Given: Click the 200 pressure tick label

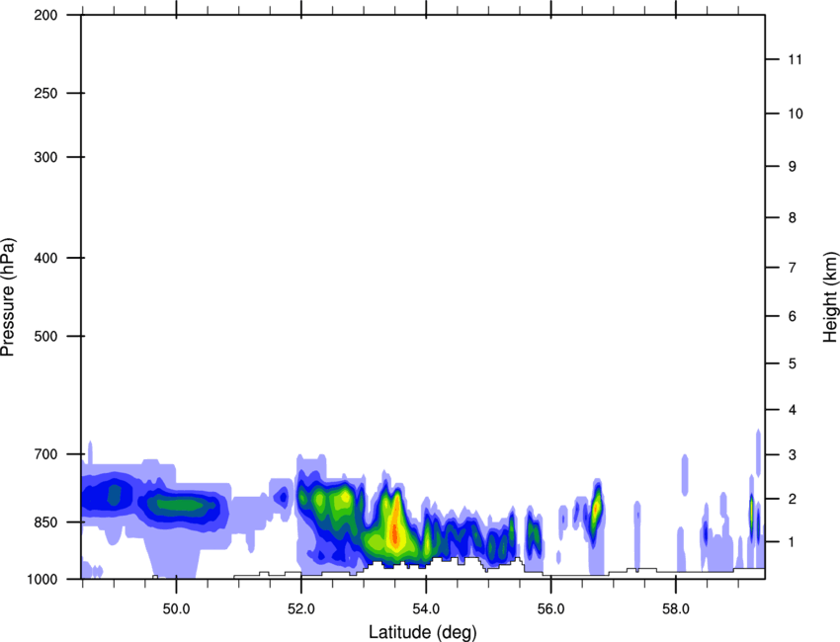Looking at the screenshot, I should (x=45, y=15).
